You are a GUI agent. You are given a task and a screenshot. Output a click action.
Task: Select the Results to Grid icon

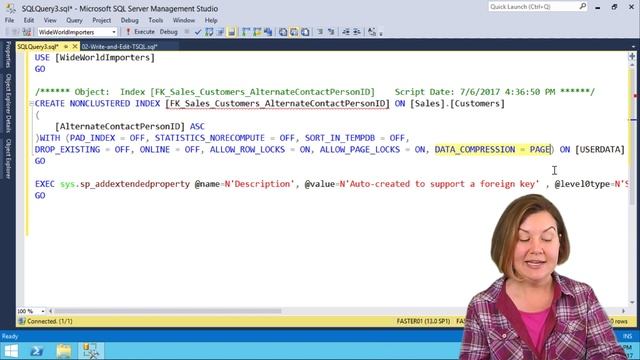tap(294, 32)
